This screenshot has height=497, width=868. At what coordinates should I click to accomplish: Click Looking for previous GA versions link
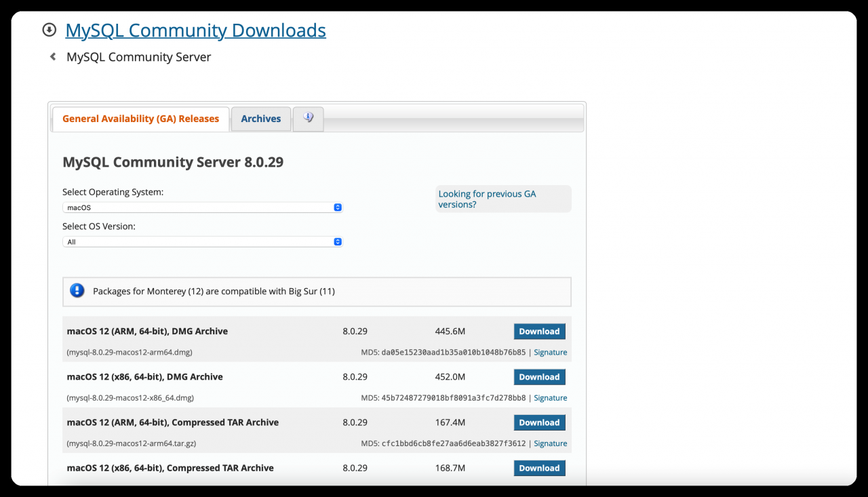click(x=487, y=199)
